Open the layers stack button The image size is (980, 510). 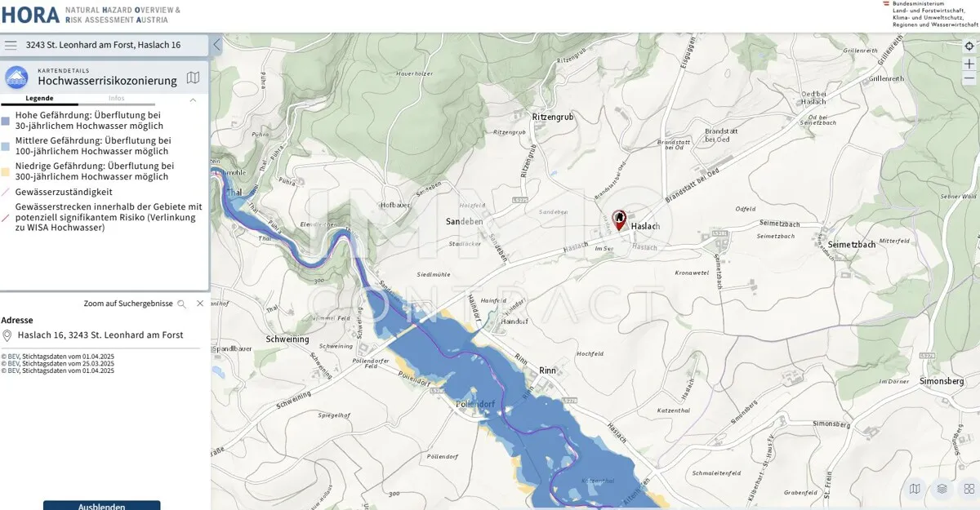[942, 489]
